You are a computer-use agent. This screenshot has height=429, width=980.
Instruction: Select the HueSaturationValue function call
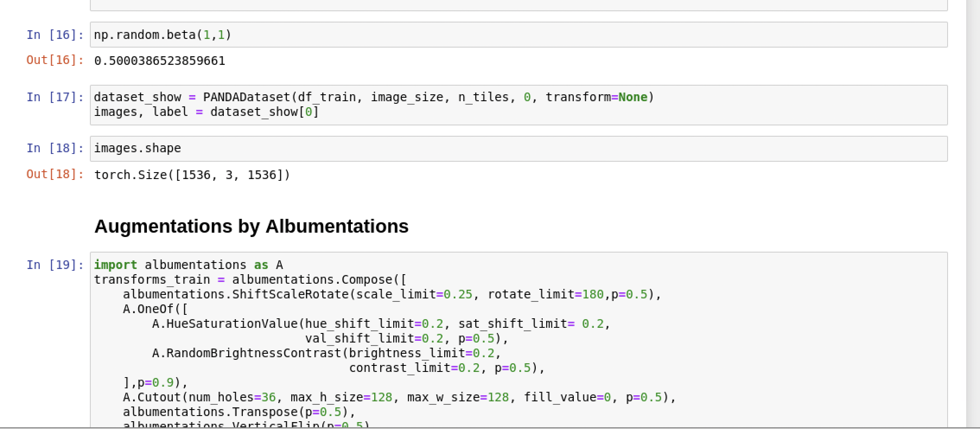(x=380, y=323)
